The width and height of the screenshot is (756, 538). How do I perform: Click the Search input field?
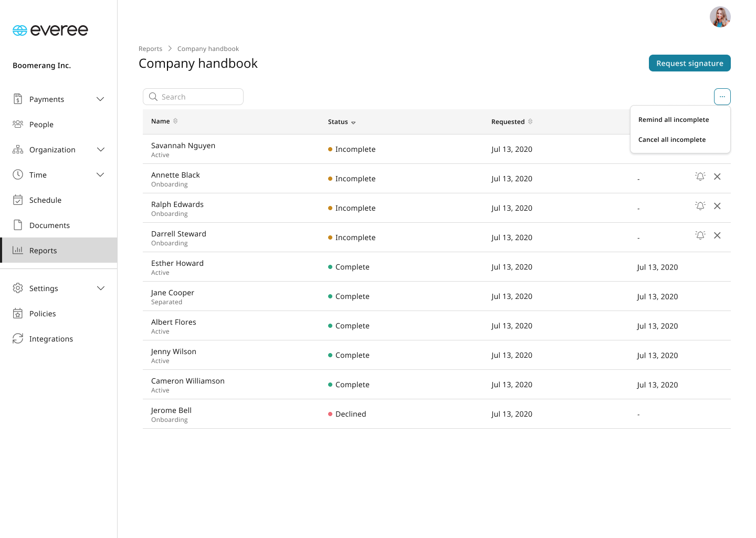pyautogui.click(x=193, y=97)
